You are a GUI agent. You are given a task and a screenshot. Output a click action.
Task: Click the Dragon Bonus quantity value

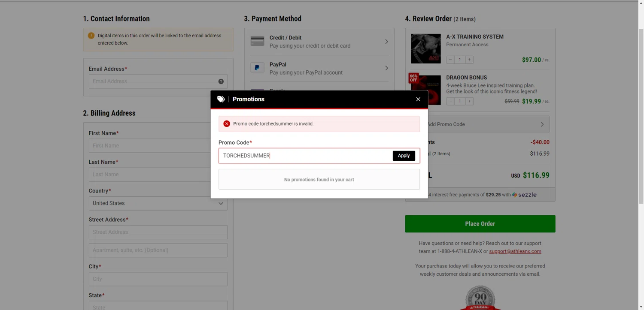pos(460,101)
